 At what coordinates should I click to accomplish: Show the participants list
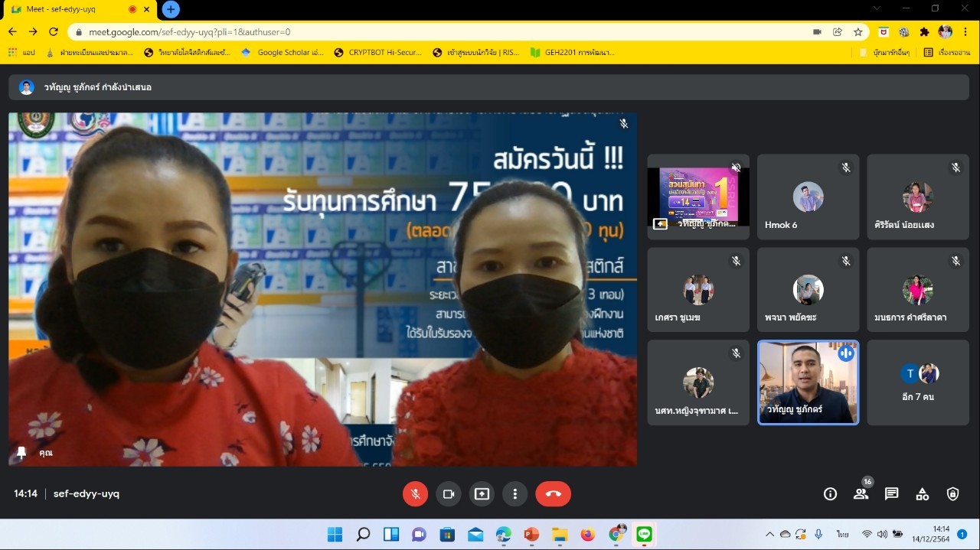click(861, 494)
